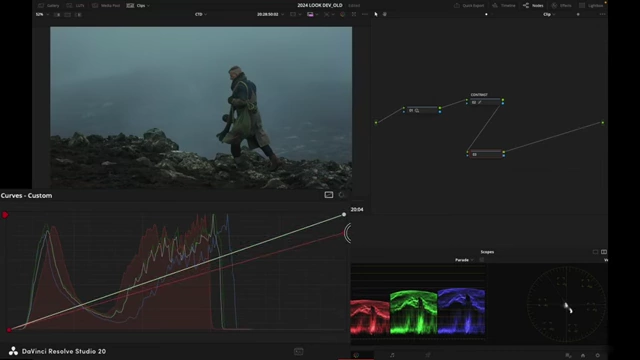Click the vectorscope display
The width and height of the screenshot is (640, 360).
(x=567, y=304)
